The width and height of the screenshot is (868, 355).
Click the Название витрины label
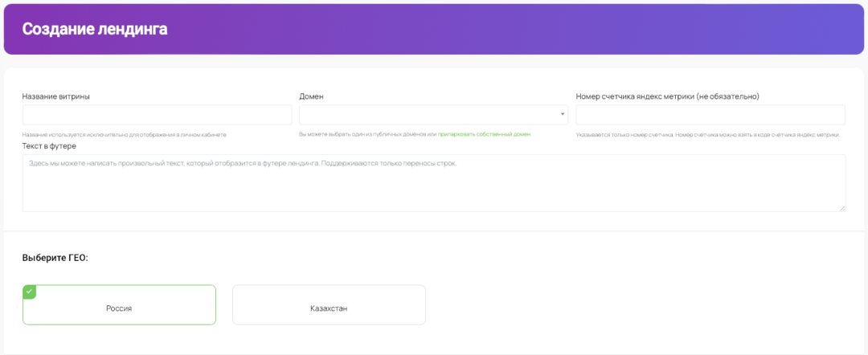(56, 96)
